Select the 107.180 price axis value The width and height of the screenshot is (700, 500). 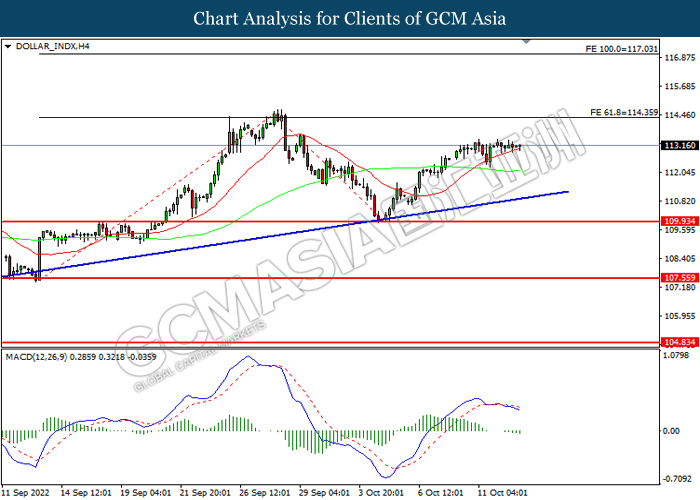pos(680,287)
